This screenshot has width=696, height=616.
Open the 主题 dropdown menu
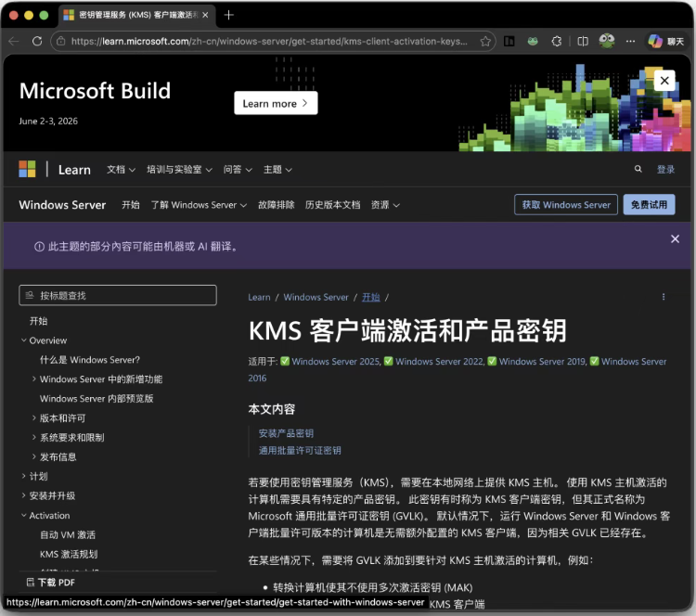[277, 170]
